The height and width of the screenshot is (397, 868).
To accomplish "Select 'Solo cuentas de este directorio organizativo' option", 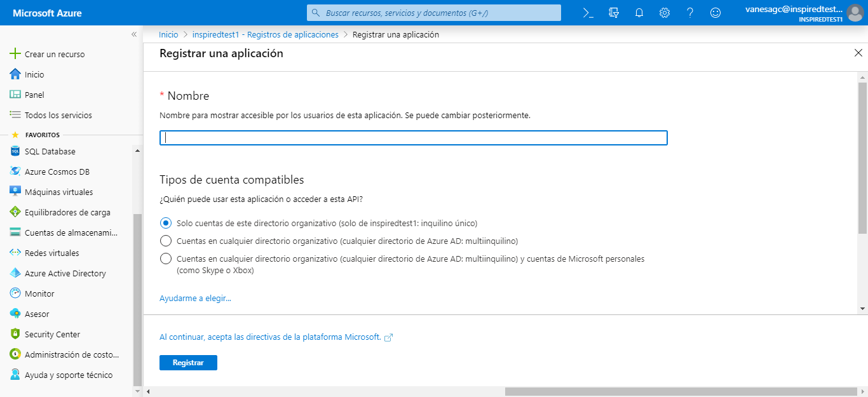I will 166,223.
